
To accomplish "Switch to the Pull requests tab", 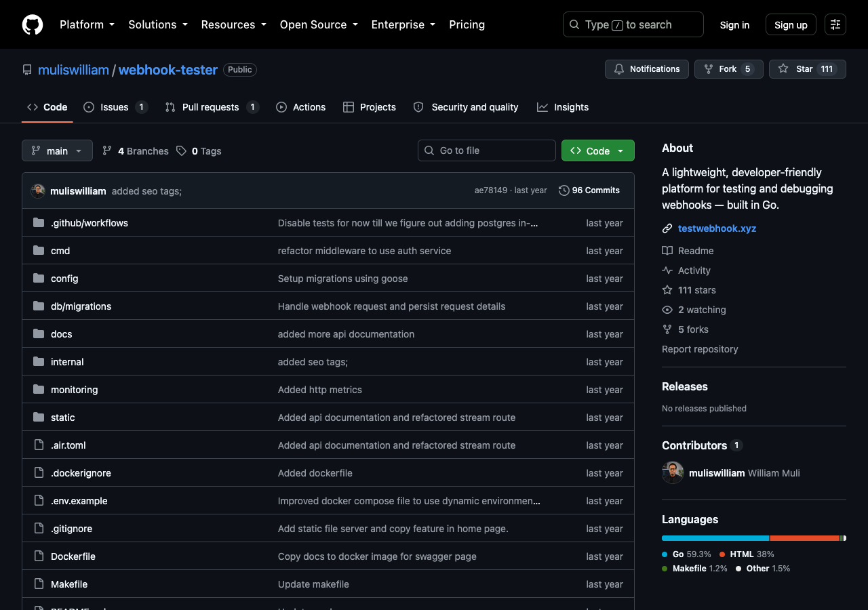I will (x=212, y=107).
